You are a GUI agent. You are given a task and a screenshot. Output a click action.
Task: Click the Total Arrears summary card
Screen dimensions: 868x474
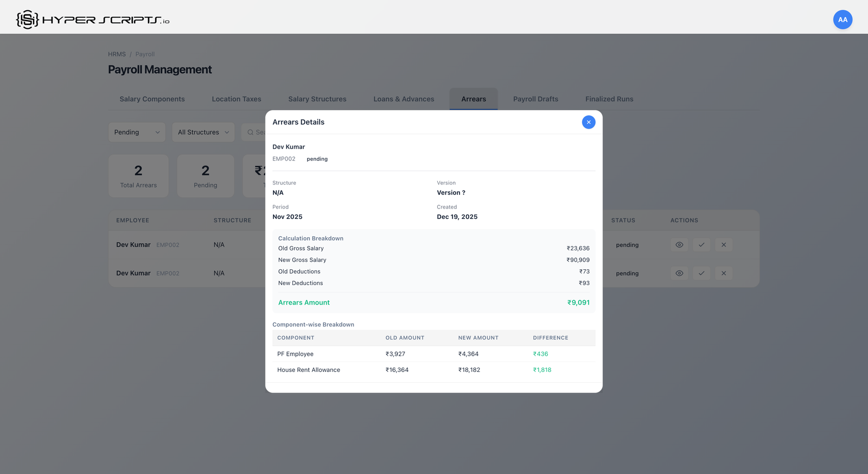(x=138, y=176)
